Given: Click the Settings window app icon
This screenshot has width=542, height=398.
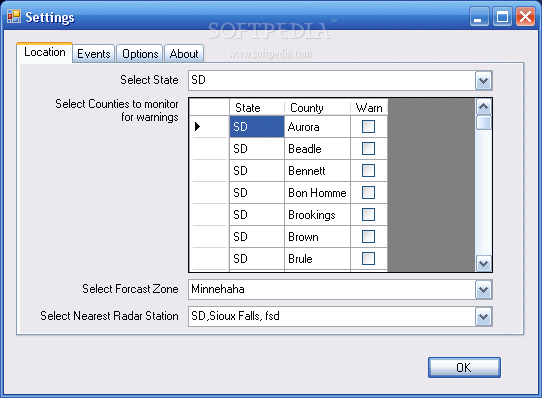Looking at the screenshot, I should pyautogui.click(x=14, y=16).
